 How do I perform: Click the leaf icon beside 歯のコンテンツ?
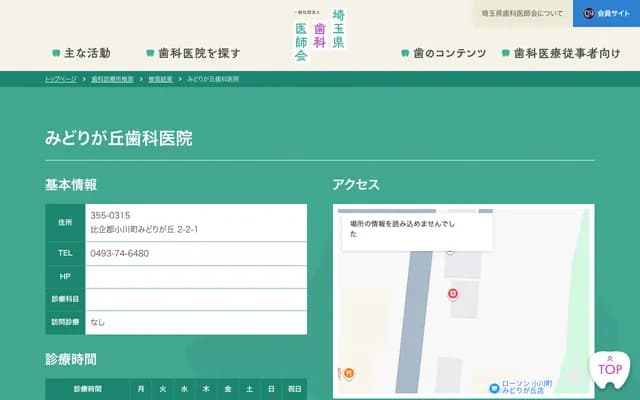pyautogui.click(x=404, y=53)
